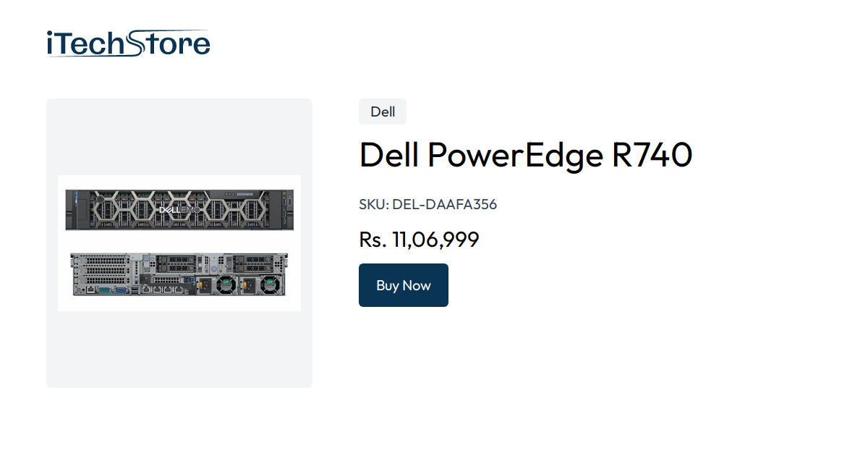868x456 pixels.
Task: Click the Buy Now button
Action: tap(403, 285)
